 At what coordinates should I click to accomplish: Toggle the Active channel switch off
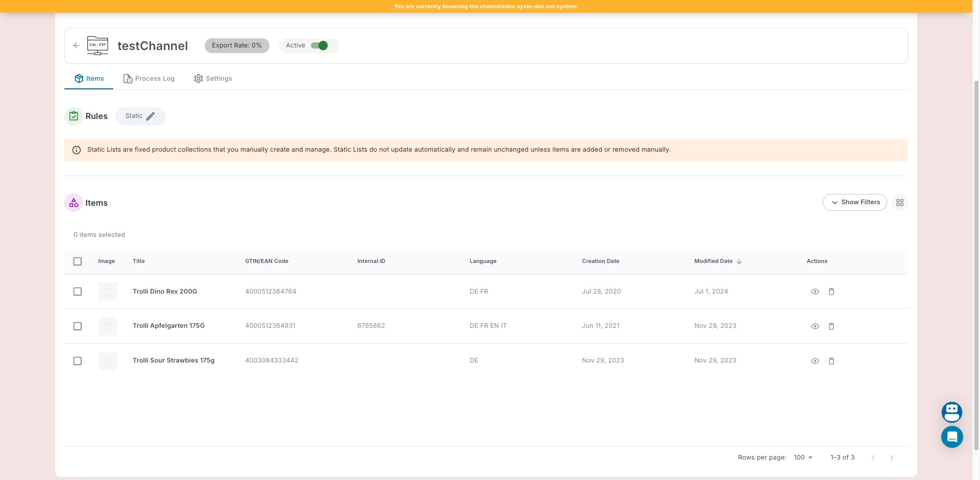320,45
